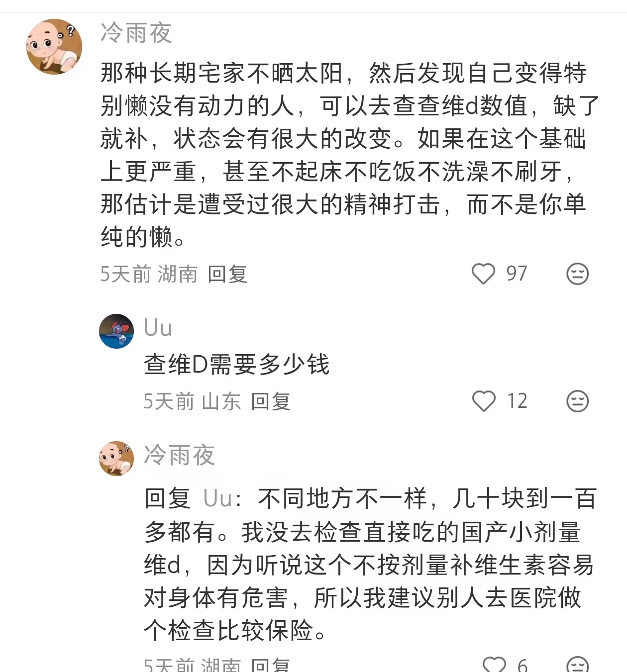Like 冷雨夜's reply to Uu with the heart icon
Image resolution: width=627 pixels, height=672 pixels.
[494, 665]
